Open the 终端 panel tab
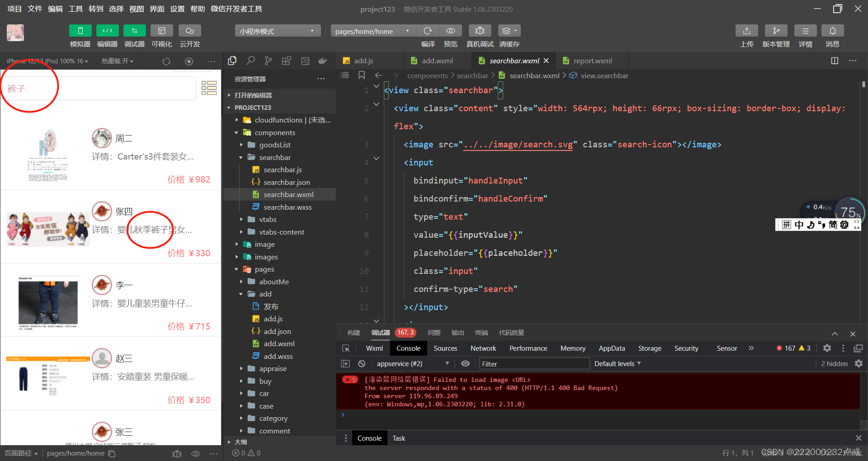Screen dimensions: 868x461 tap(481, 333)
